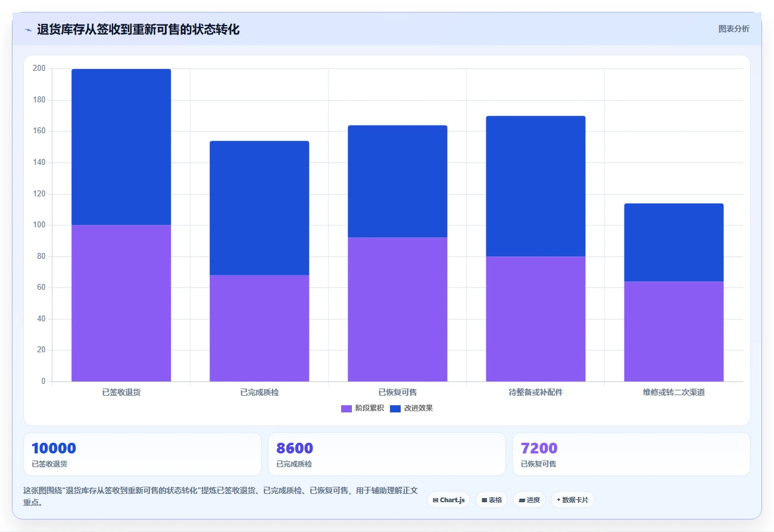
Task: Click the x-axis label 已签收退货
Action: point(121,393)
